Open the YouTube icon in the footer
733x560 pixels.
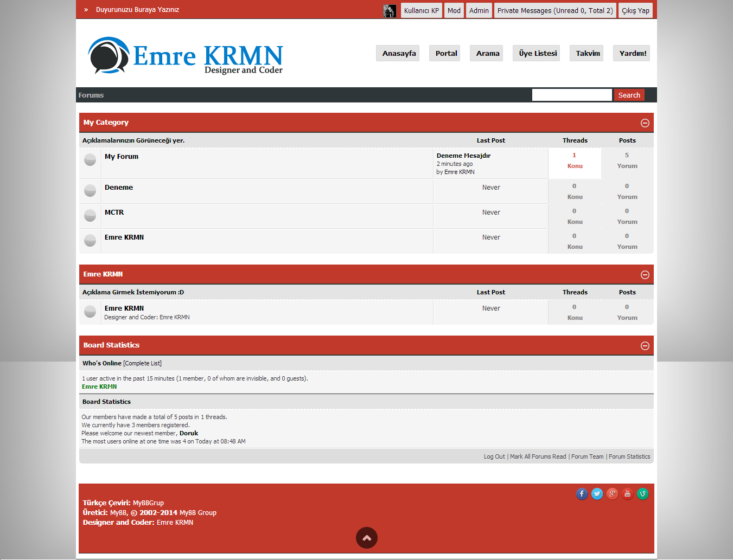[x=627, y=494]
